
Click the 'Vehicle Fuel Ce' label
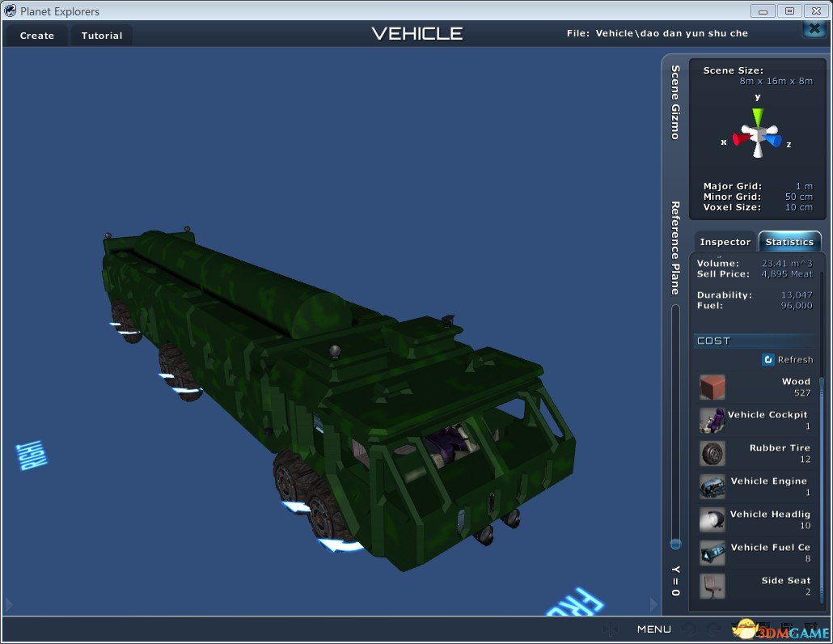[770, 547]
